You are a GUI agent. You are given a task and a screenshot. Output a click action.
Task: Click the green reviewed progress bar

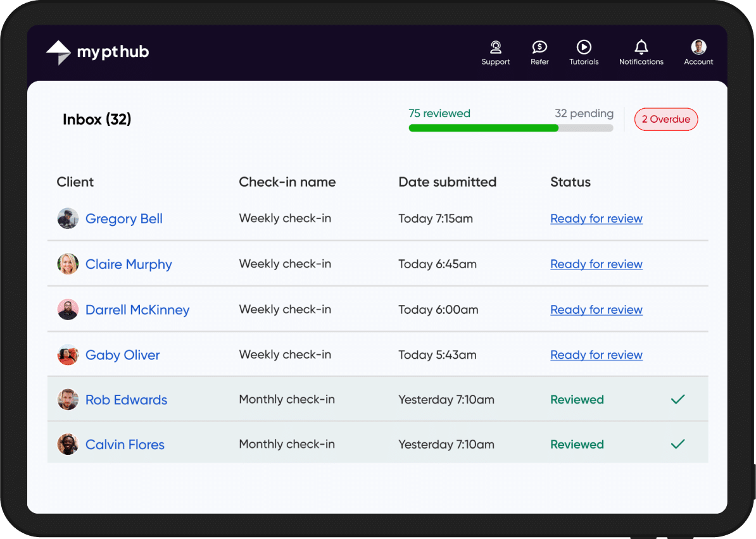pos(483,128)
